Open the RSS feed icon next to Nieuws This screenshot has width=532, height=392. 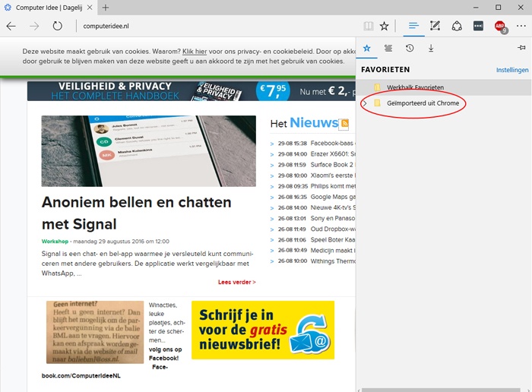(344, 123)
